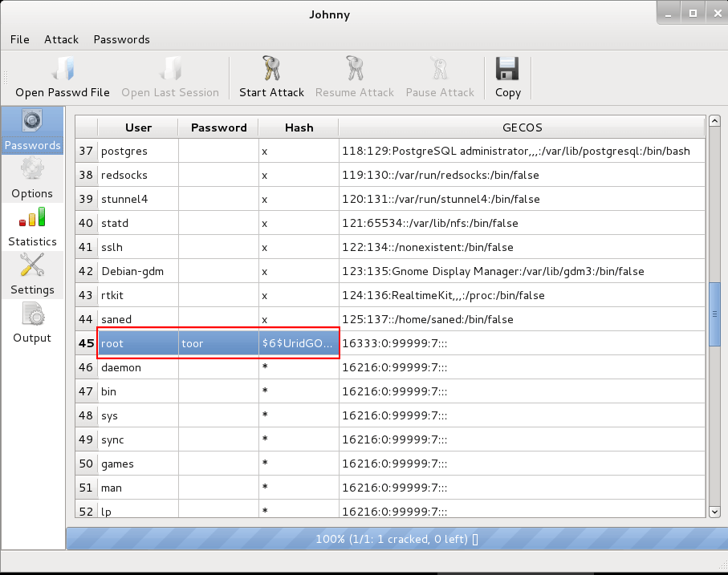Screen dimensions: 728x575
Task: Select the cracked root password cell
Action: pos(218,343)
